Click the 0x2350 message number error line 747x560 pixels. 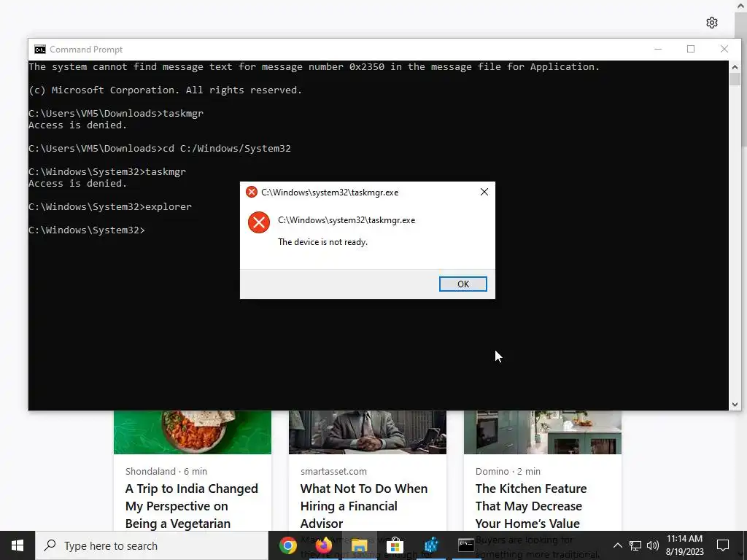tap(314, 66)
